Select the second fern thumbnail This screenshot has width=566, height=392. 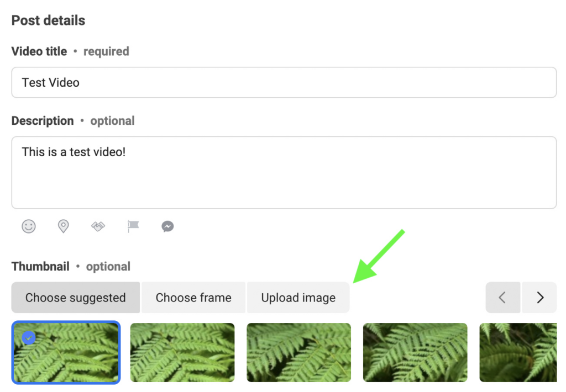tap(182, 352)
